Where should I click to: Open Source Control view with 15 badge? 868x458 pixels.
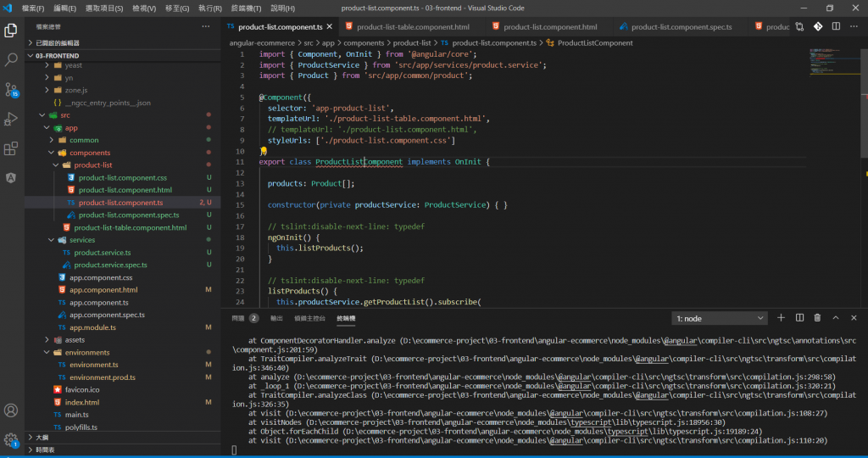point(12,89)
